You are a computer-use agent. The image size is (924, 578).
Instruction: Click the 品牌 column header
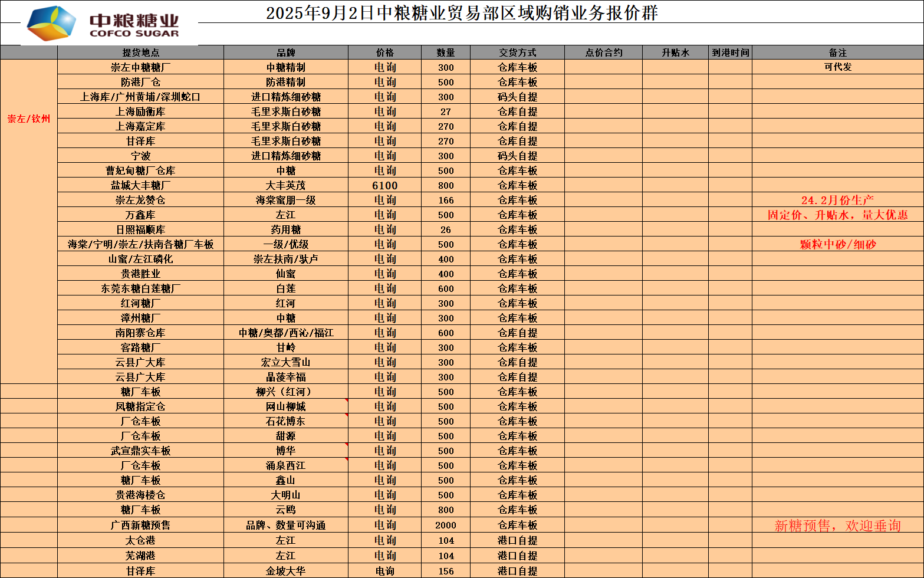pos(286,52)
